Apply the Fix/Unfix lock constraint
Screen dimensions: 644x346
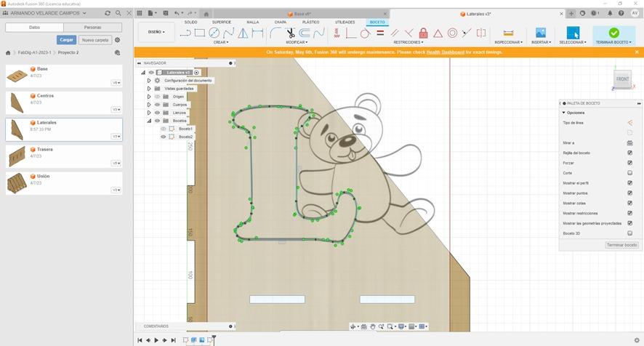pos(424,33)
